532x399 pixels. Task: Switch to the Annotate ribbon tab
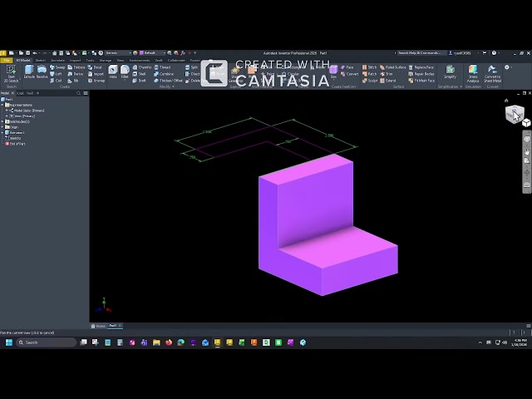57,61
